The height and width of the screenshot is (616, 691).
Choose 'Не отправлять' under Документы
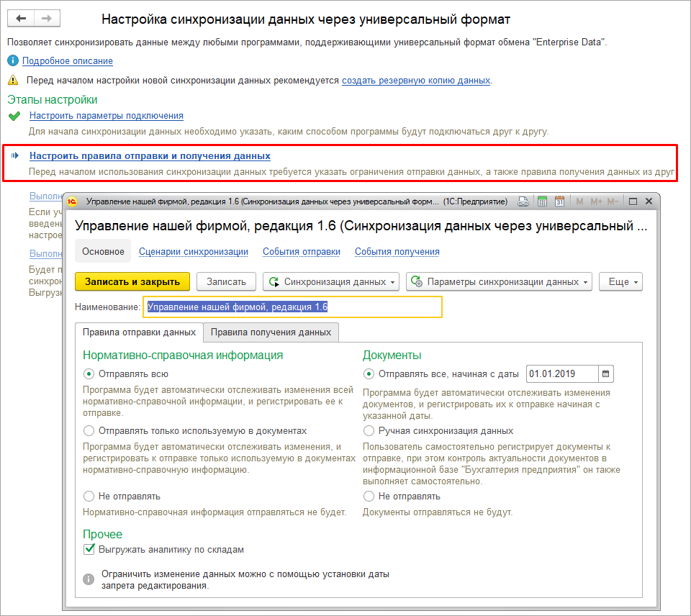coord(369,496)
